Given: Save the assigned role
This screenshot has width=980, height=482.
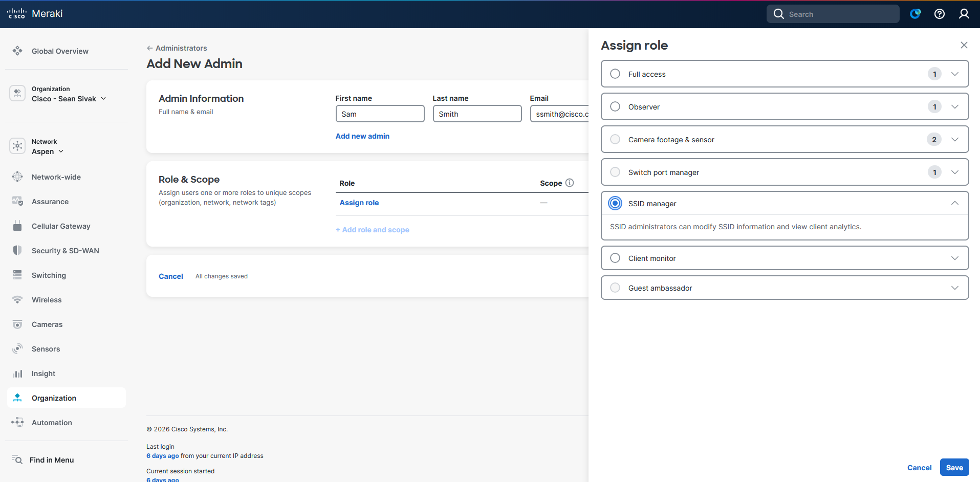Looking at the screenshot, I should tap(954, 468).
